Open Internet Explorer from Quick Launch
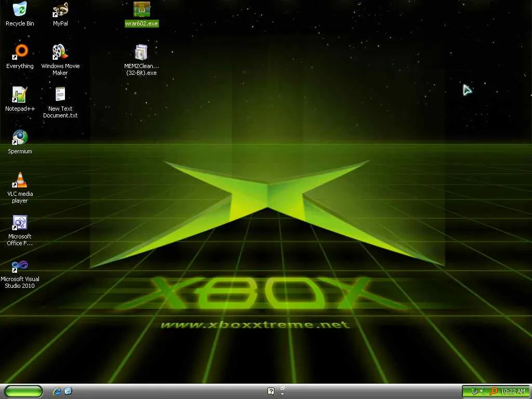 (57, 391)
